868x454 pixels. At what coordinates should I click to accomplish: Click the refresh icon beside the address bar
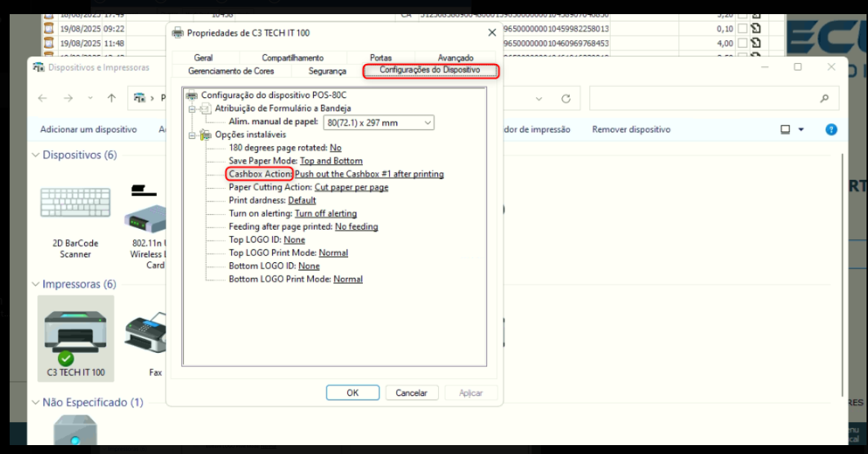pyautogui.click(x=566, y=98)
